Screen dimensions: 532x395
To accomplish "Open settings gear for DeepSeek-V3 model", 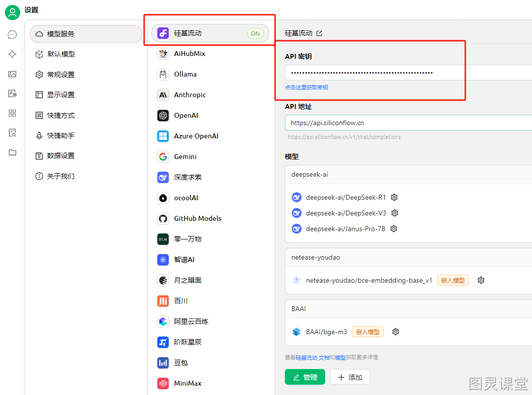I will point(395,213).
